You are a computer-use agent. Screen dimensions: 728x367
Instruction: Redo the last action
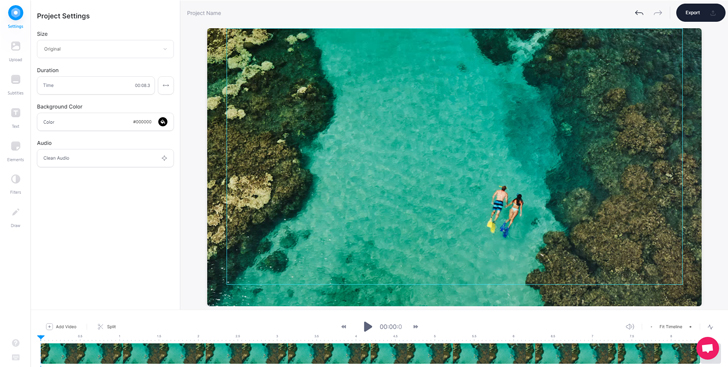[x=657, y=13]
